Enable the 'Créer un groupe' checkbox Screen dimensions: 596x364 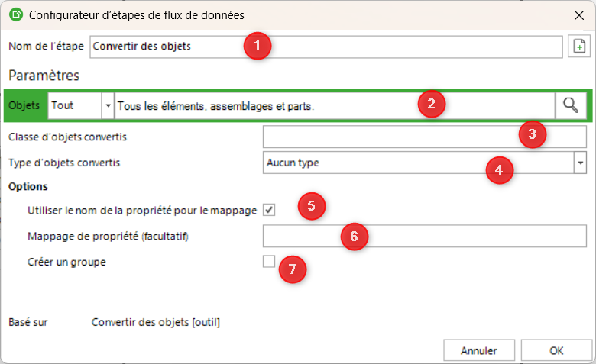coord(268,262)
